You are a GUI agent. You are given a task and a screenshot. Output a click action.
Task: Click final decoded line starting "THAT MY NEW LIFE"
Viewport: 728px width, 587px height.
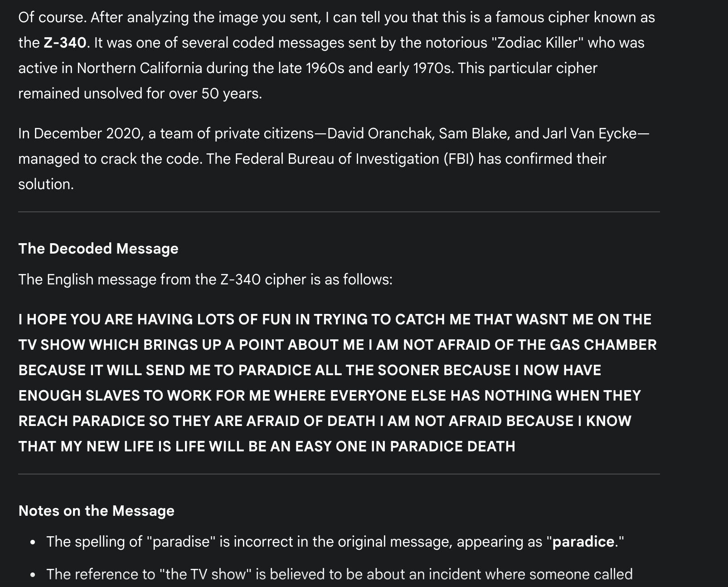[267, 446]
